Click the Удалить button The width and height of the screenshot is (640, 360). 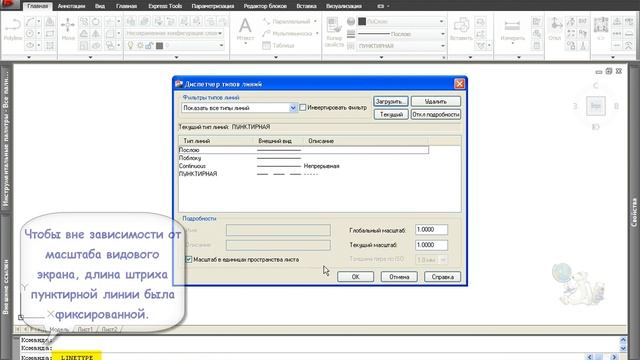[436, 101]
